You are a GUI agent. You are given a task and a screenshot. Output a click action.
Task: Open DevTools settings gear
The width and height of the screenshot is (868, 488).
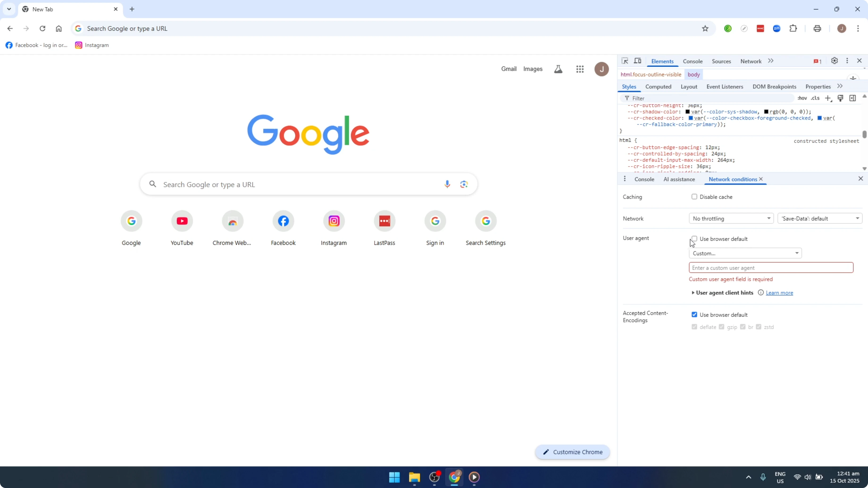[x=834, y=61]
